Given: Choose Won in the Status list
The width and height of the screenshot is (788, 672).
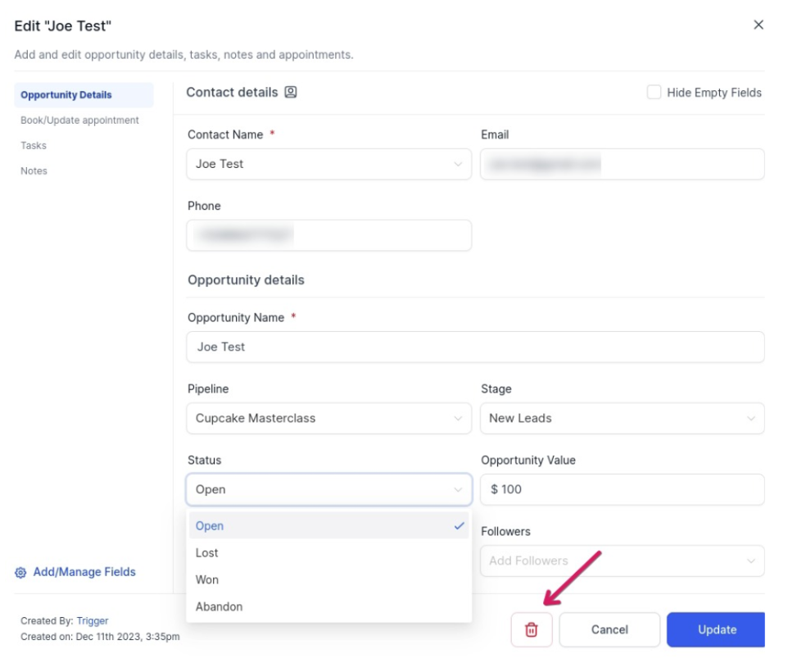Looking at the screenshot, I should [x=207, y=579].
